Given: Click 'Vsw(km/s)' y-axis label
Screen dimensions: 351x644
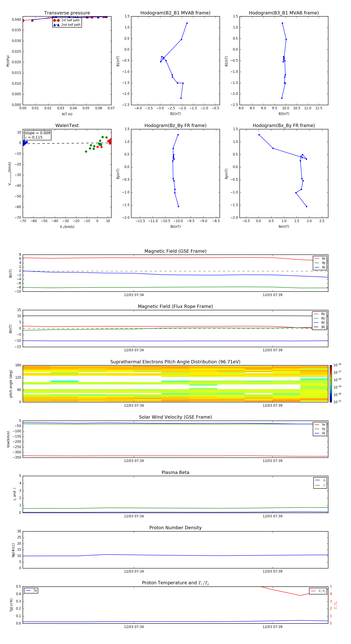Looking at the screenshot, I should (8, 439).
